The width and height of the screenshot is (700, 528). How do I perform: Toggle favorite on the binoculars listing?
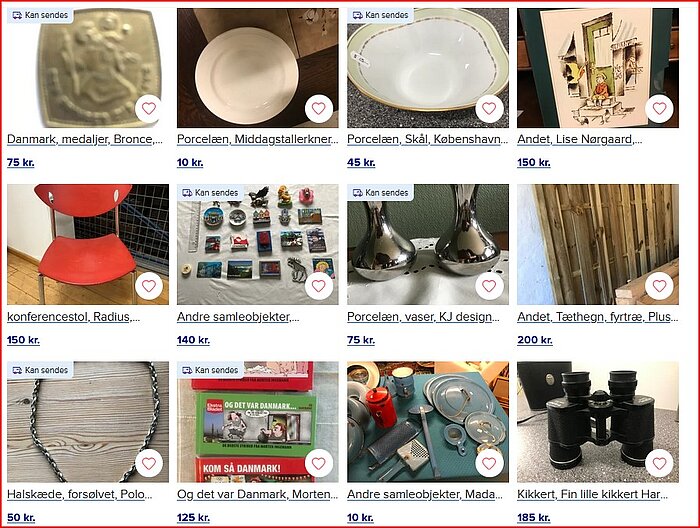coord(659,463)
